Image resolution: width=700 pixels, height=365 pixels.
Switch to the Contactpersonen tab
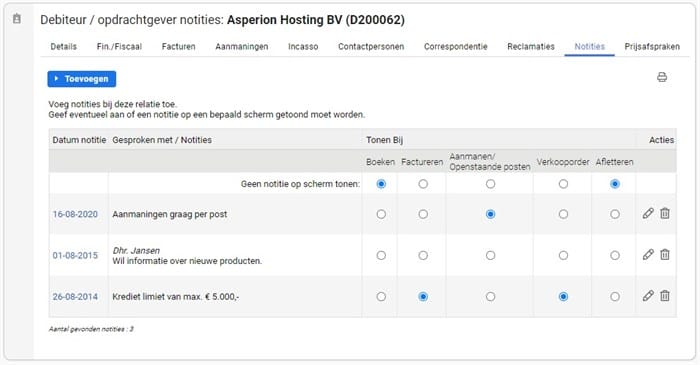[371, 46]
